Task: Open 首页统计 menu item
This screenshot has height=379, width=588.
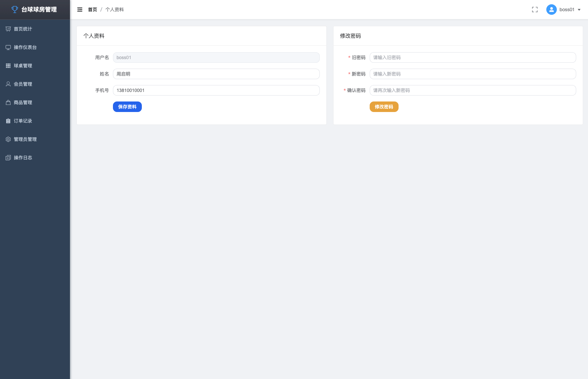Action: [35, 29]
